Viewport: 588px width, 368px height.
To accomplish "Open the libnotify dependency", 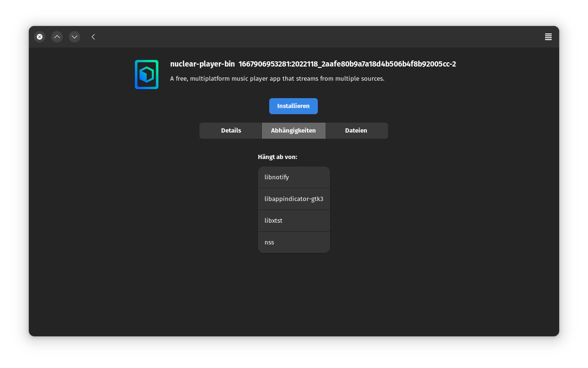I will click(294, 177).
